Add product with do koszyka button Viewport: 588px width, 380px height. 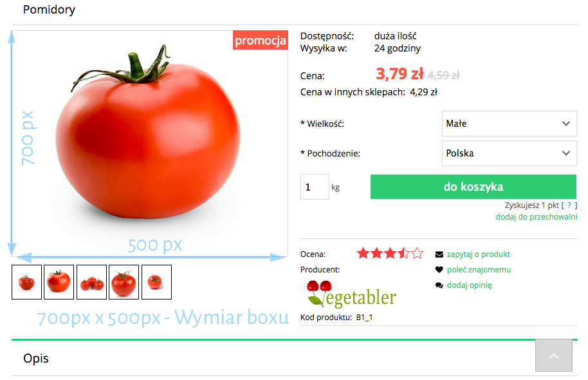tap(473, 187)
